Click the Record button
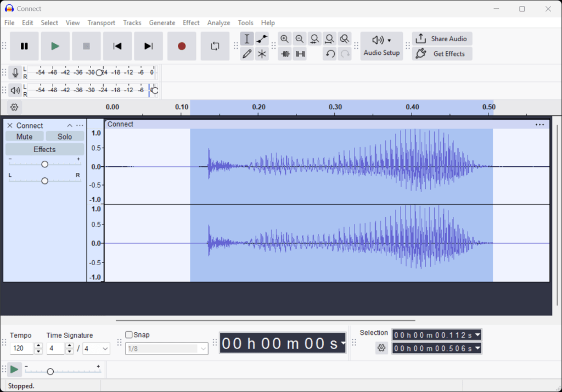The width and height of the screenshot is (562, 392). tap(182, 46)
